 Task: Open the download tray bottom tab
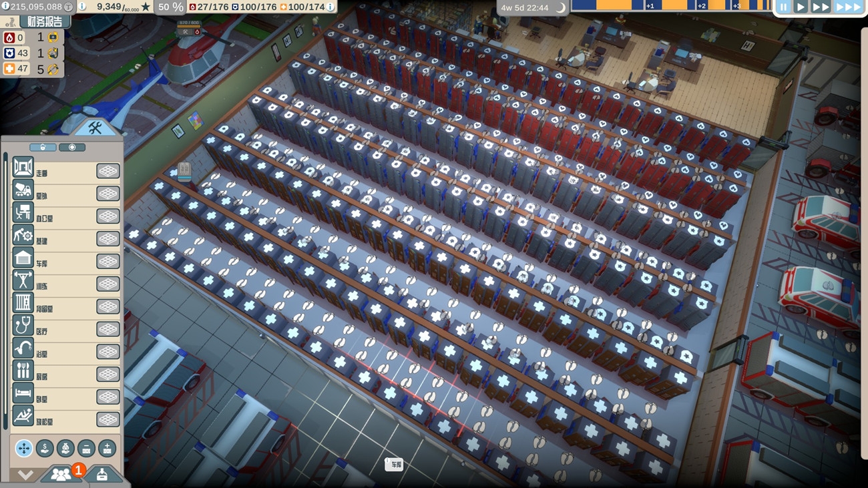[101, 474]
